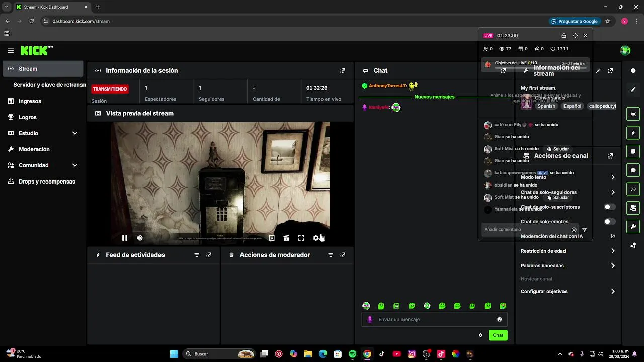Image resolution: width=644 pixels, height=362 pixels.
Task: Click the Enviar un mensaje input field
Action: click(x=434, y=319)
